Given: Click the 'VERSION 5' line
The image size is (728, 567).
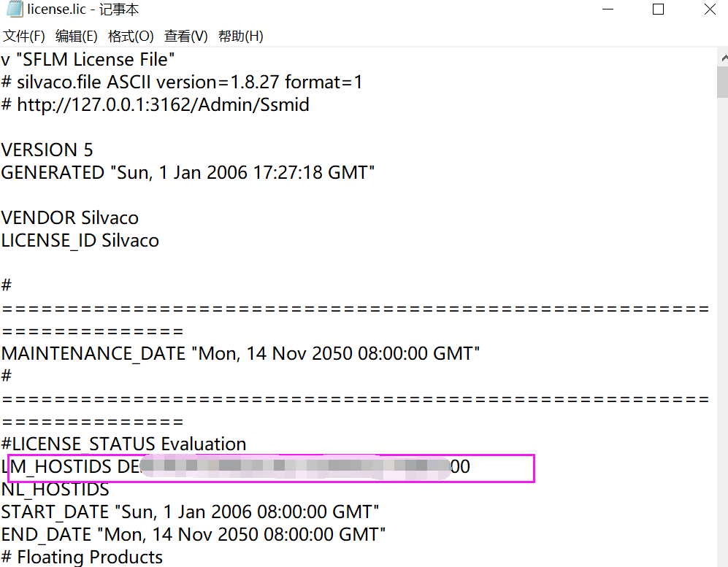Looking at the screenshot, I should (47, 150).
